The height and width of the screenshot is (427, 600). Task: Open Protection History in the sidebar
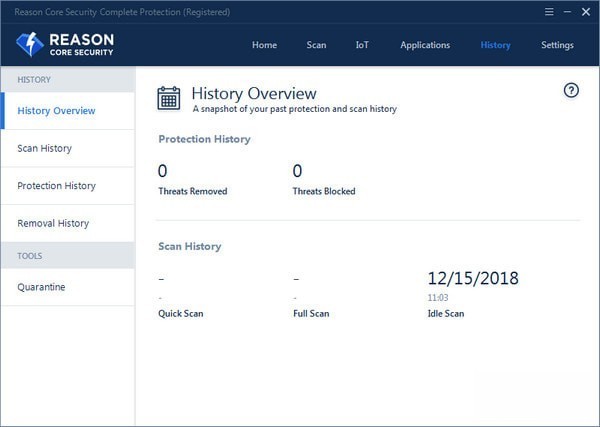[68, 186]
